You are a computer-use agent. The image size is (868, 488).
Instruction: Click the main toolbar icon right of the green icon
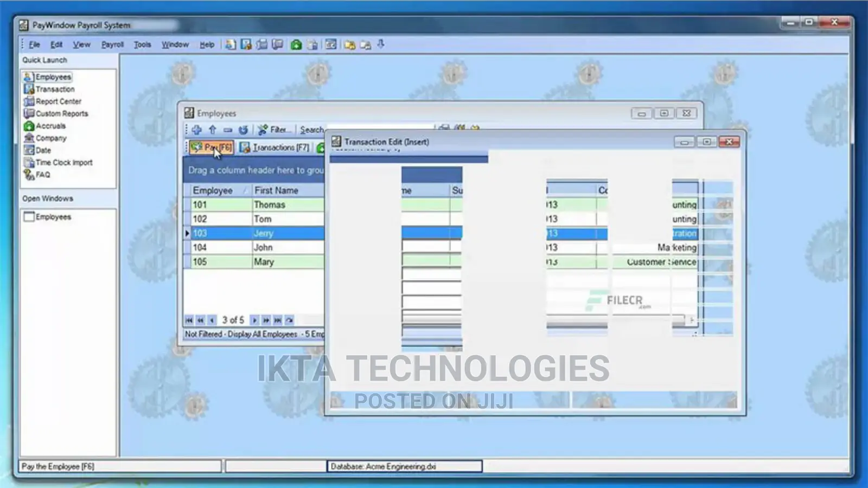click(x=312, y=44)
